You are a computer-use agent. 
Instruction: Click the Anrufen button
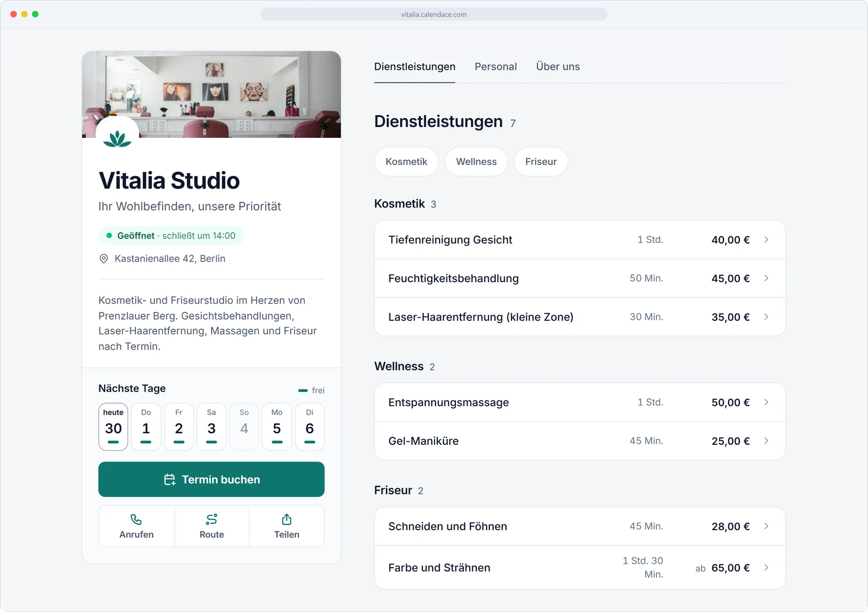click(x=137, y=526)
